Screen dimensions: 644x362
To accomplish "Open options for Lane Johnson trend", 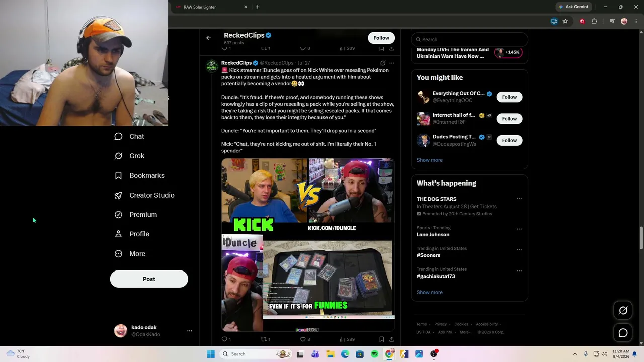I will tap(519, 229).
